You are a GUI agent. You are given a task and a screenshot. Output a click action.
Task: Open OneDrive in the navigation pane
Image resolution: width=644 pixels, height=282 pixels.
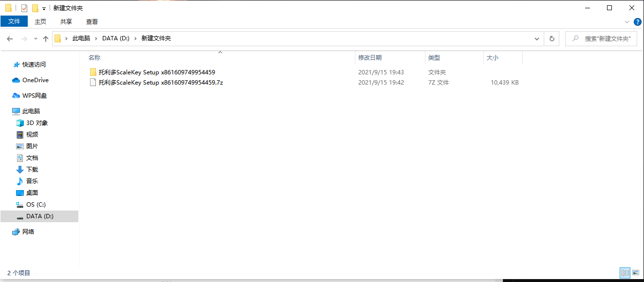click(x=36, y=80)
